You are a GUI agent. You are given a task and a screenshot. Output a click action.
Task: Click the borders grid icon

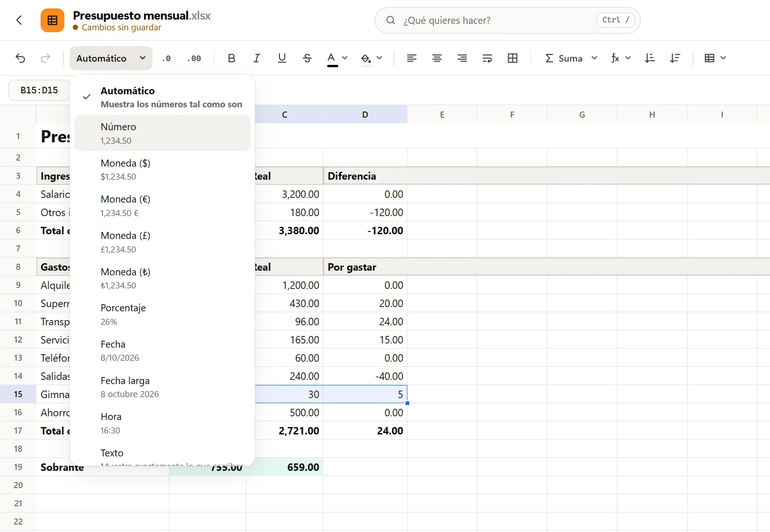tap(512, 58)
